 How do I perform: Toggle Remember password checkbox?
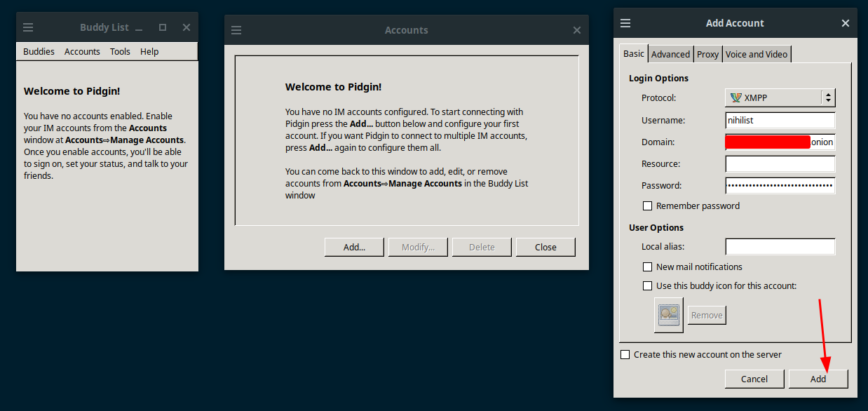pyautogui.click(x=648, y=205)
